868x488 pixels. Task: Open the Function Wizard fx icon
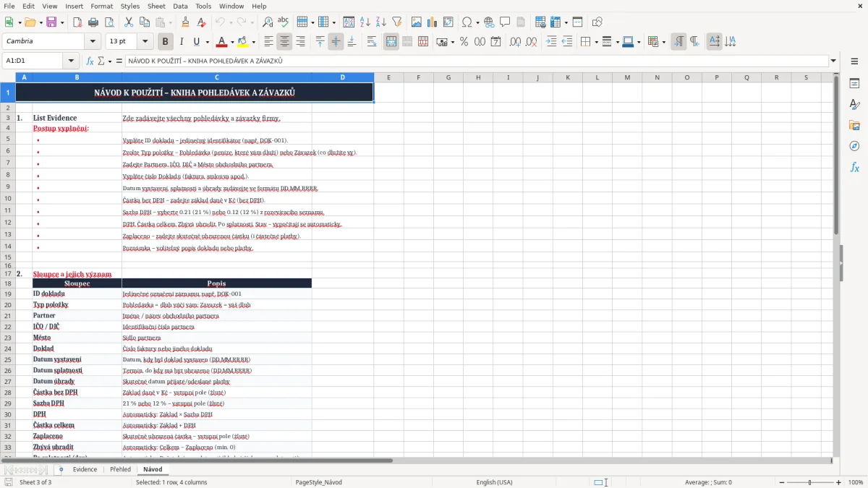90,61
